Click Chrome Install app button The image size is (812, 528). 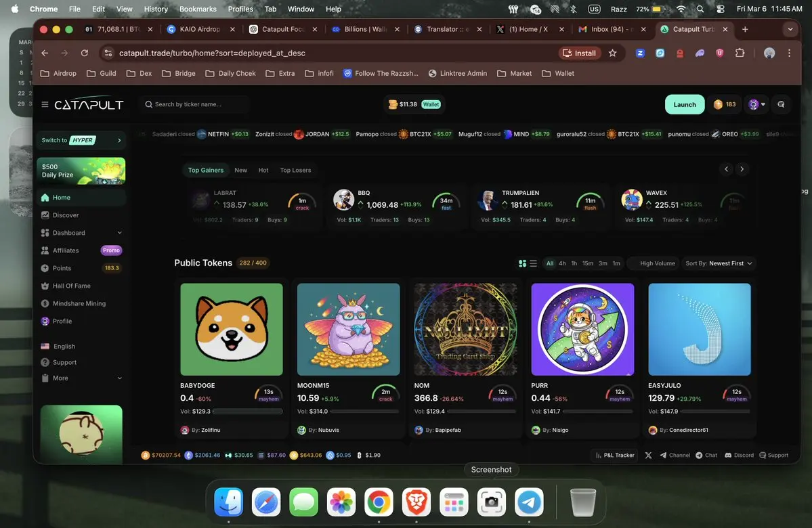click(x=580, y=53)
